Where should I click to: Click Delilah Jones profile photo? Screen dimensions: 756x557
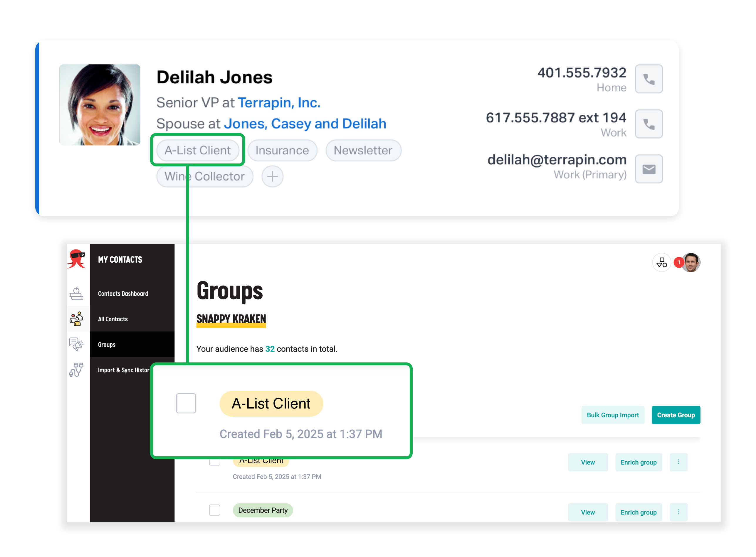100,105
